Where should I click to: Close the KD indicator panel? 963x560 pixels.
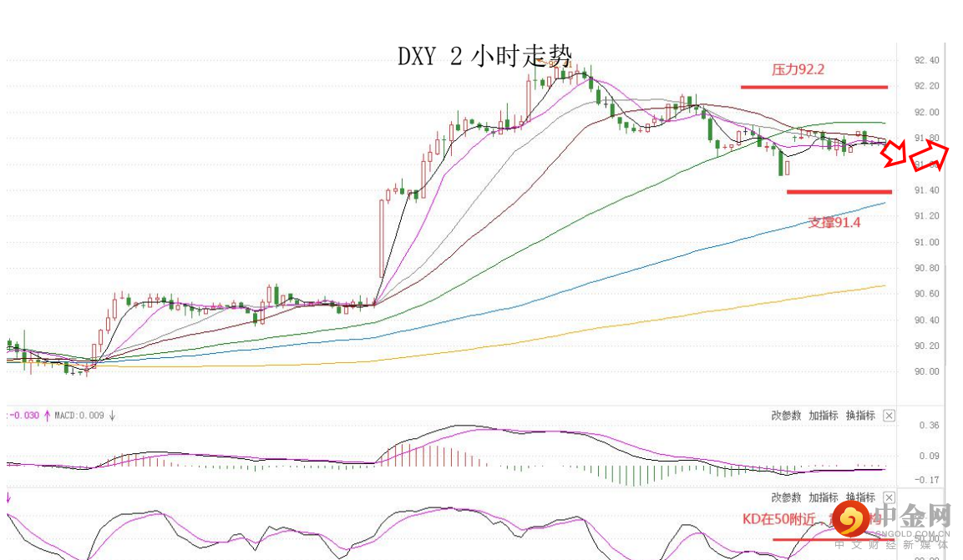889,497
